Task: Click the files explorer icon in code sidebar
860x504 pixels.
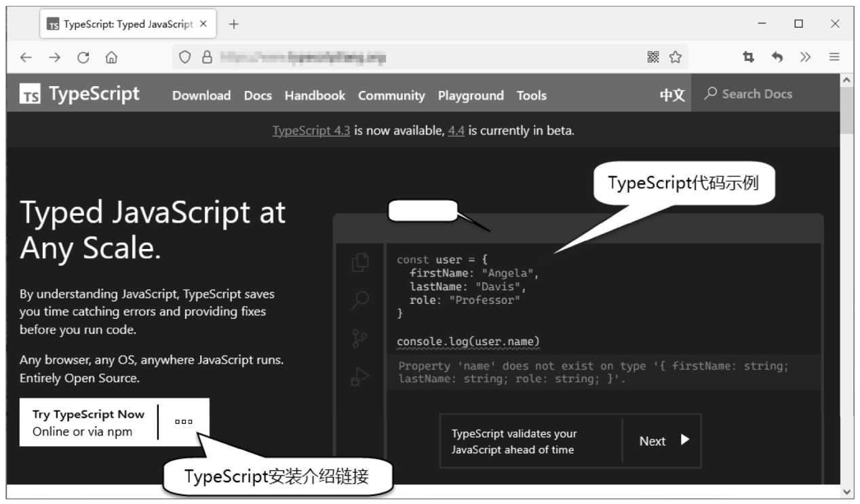Action: (x=361, y=263)
